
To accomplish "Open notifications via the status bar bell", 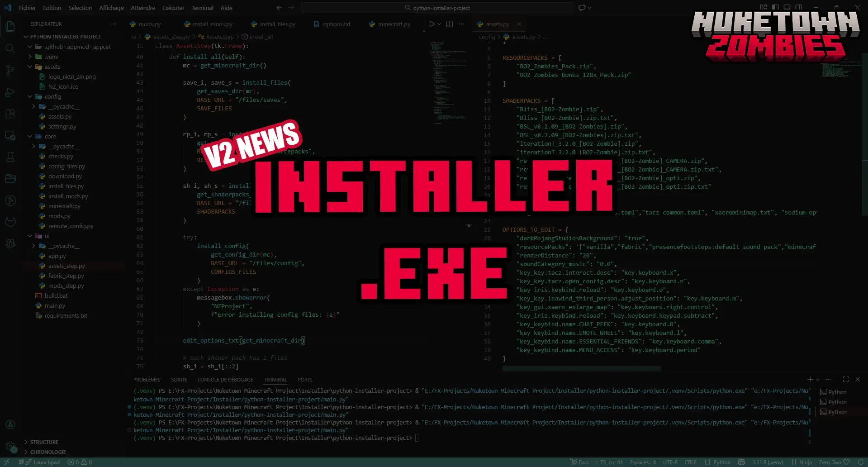I will point(861,462).
